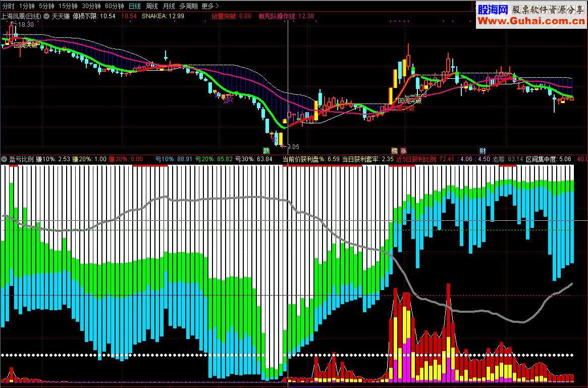Select the 日线 daily chart tab
Image resolution: width=588 pixels, height=388 pixels.
[x=135, y=6]
